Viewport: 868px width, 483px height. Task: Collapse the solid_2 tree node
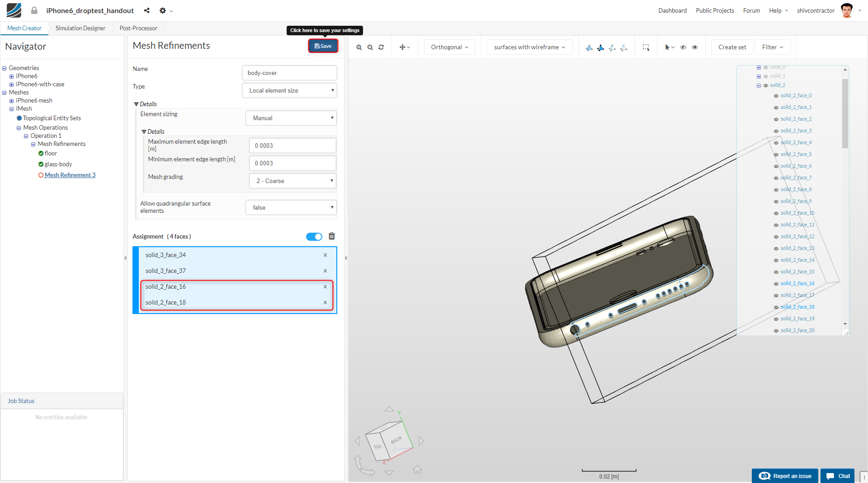click(759, 85)
